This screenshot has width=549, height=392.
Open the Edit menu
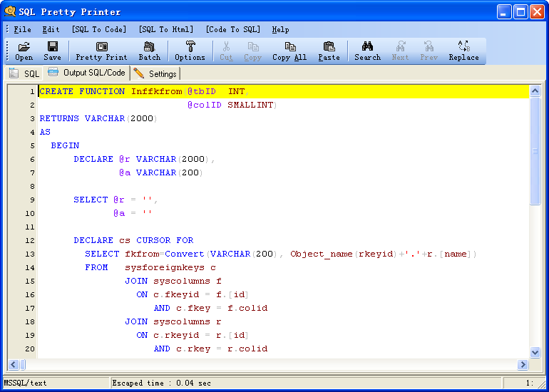tap(51, 30)
